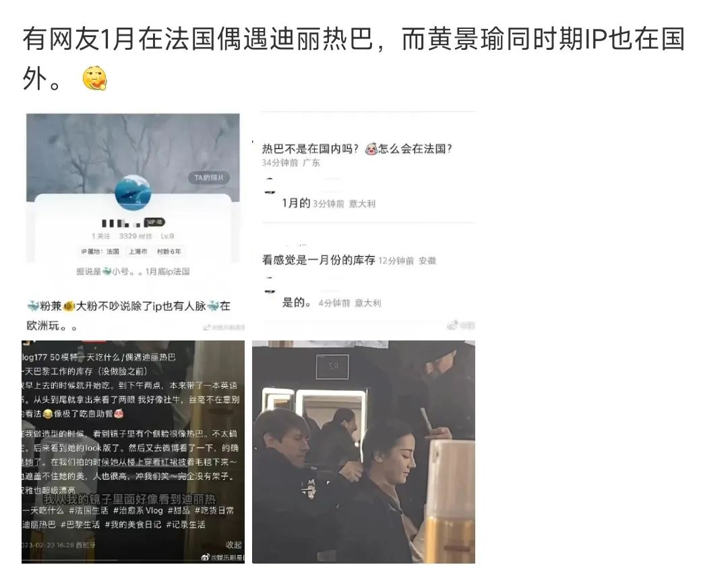
Task: Click the 'IP属地：法国' tag
Action: click(x=100, y=251)
